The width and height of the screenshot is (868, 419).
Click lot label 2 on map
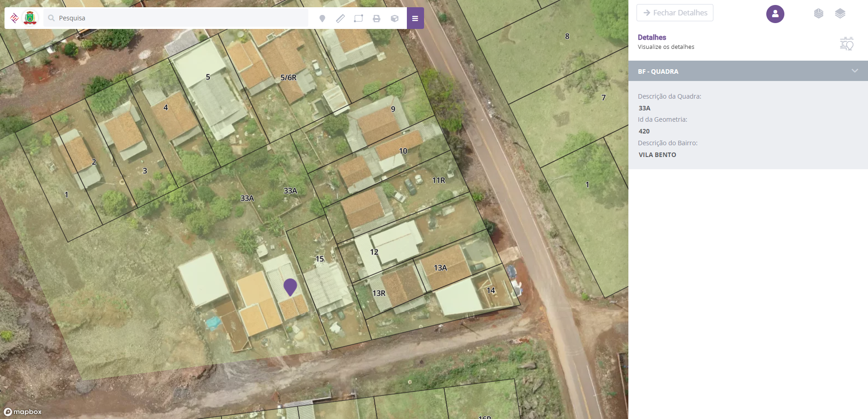[x=94, y=162]
